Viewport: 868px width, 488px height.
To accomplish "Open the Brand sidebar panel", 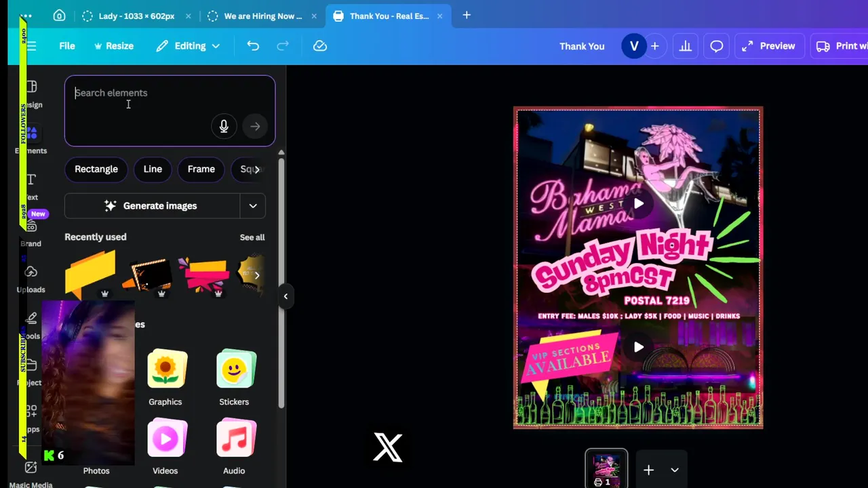I will (31, 233).
